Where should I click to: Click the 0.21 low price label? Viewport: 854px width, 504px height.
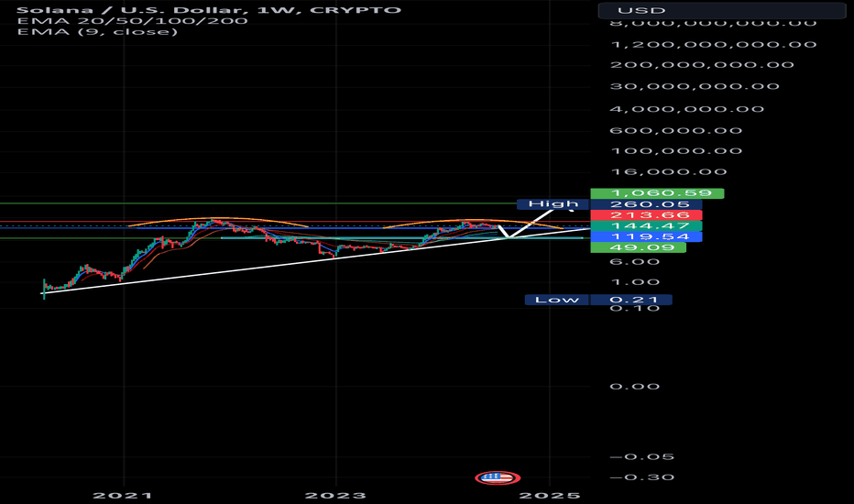click(x=630, y=300)
